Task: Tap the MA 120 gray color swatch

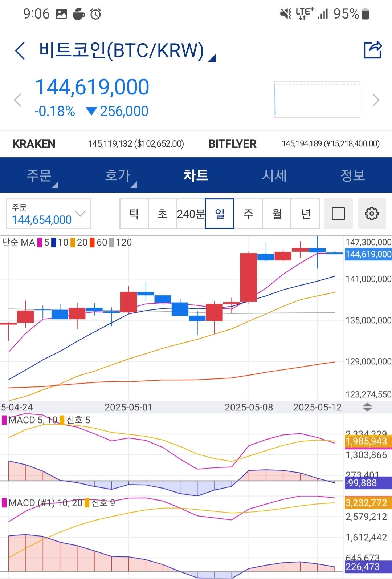Action: point(111,242)
